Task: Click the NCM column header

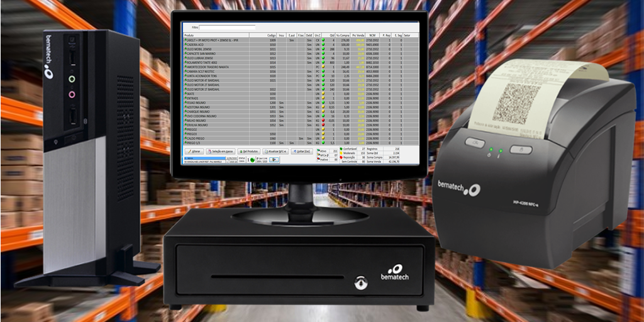Action: [372, 35]
